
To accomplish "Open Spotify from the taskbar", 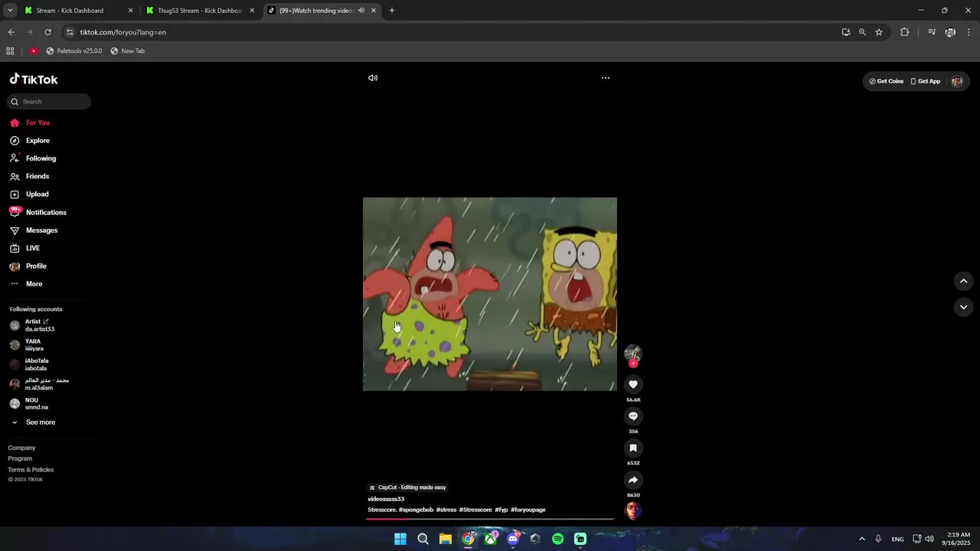I will point(558,539).
